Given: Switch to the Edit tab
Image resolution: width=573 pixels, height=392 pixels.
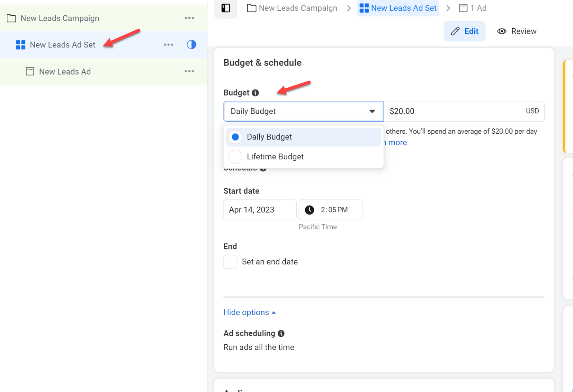Looking at the screenshot, I should 464,31.
